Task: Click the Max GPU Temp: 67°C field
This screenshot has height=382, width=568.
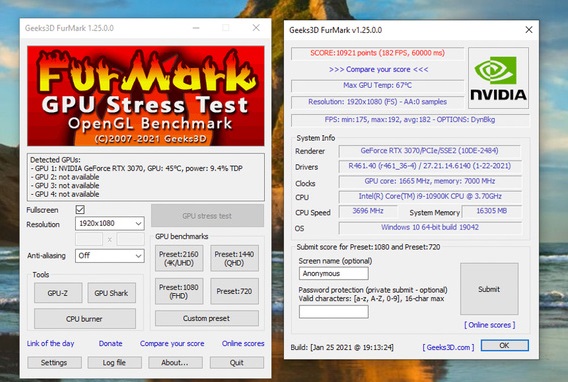Action: pos(377,85)
